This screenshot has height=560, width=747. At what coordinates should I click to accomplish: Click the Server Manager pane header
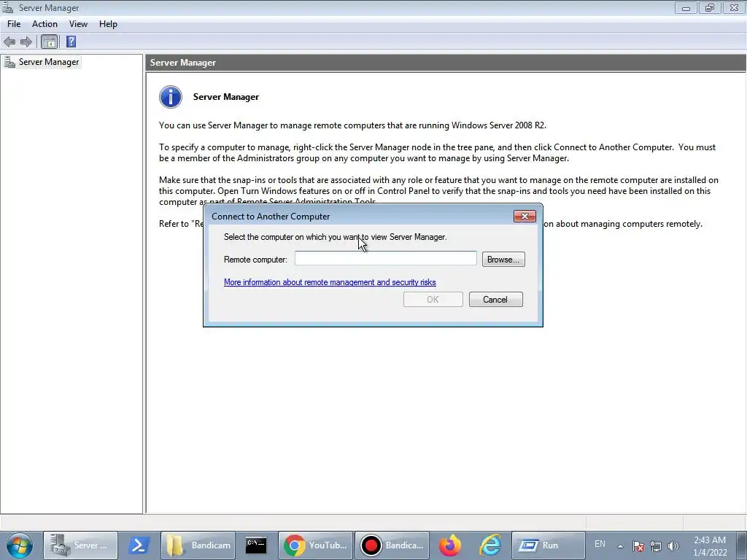446,63
